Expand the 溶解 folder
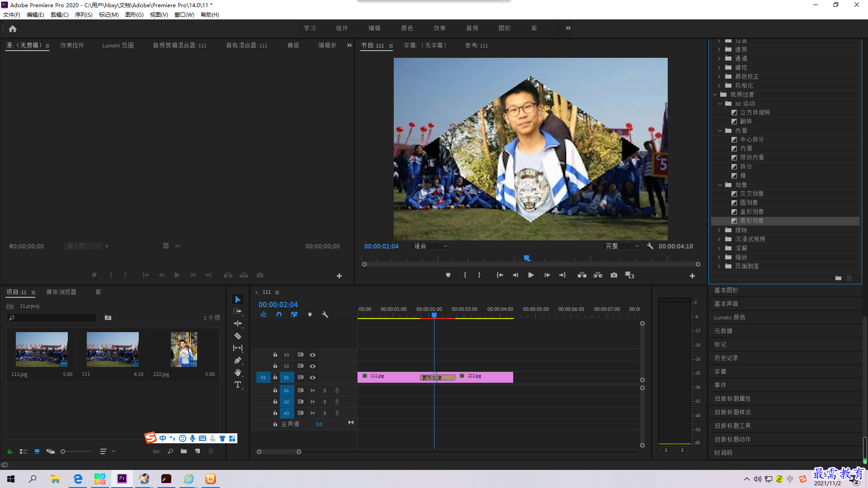Screen dimensions: 868x488 coord(719,248)
